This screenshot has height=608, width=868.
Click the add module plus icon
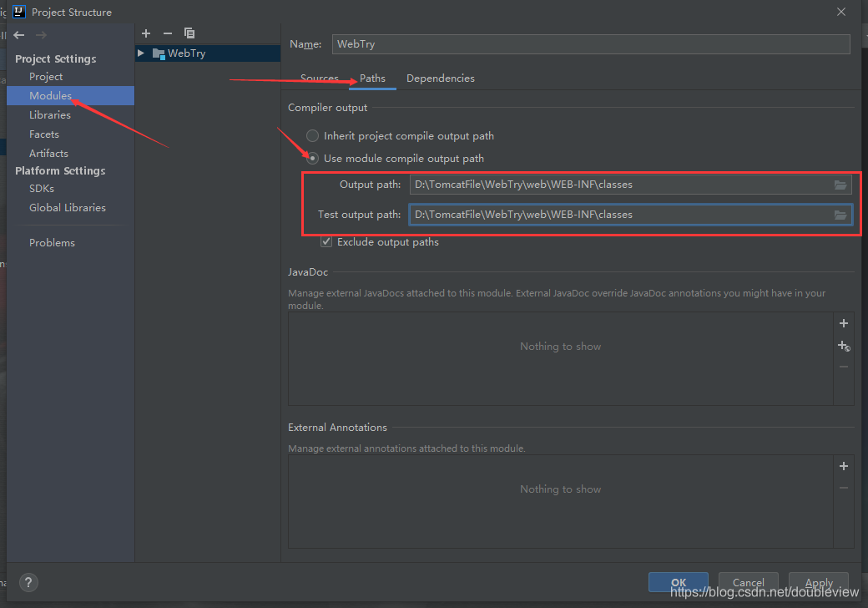tap(146, 33)
